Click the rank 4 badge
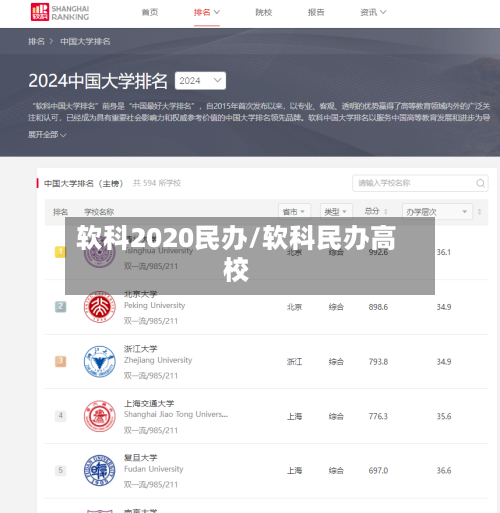Image resolution: width=500 pixels, height=513 pixels. click(x=60, y=416)
